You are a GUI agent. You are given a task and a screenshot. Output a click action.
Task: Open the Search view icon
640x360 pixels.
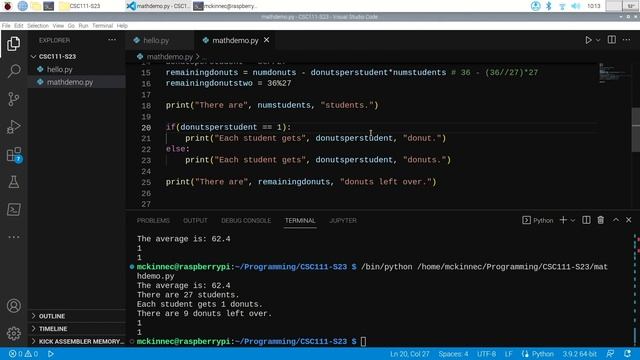[x=13, y=71]
